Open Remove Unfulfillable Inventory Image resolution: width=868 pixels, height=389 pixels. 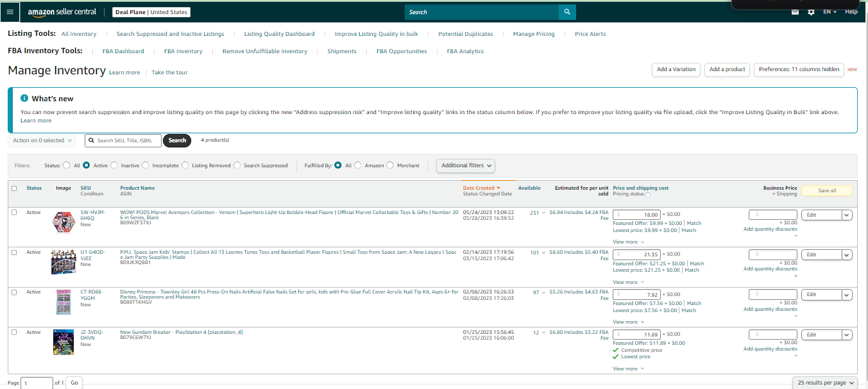tap(265, 51)
